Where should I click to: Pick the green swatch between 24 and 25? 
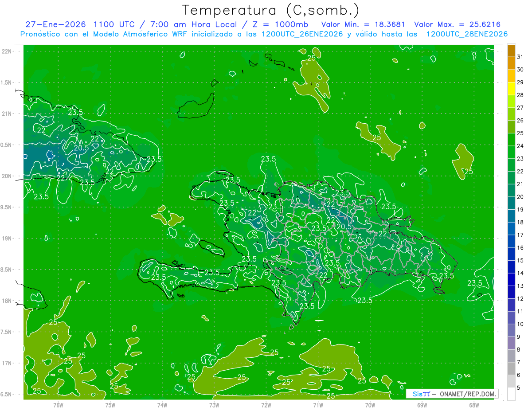click(511, 140)
